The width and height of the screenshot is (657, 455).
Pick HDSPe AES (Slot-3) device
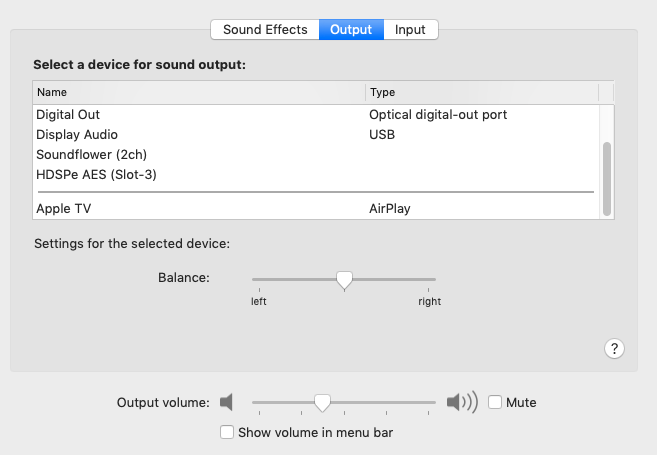[x=96, y=174]
